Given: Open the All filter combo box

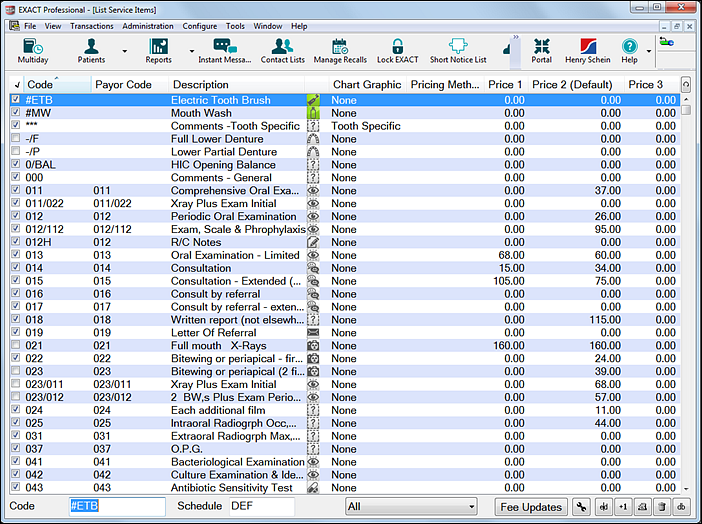Looking at the screenshot, I should click(410, 507).
